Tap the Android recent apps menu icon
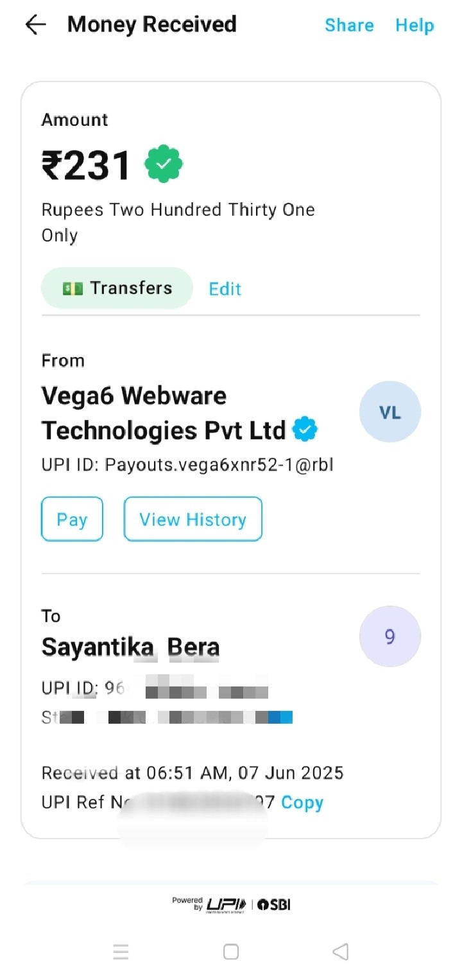 [x=121, y=952]
